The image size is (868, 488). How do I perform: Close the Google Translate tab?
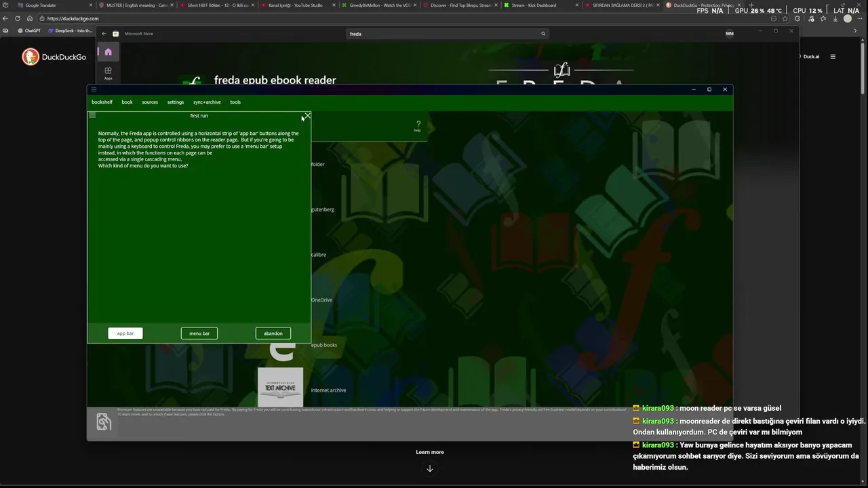(91, 5)
